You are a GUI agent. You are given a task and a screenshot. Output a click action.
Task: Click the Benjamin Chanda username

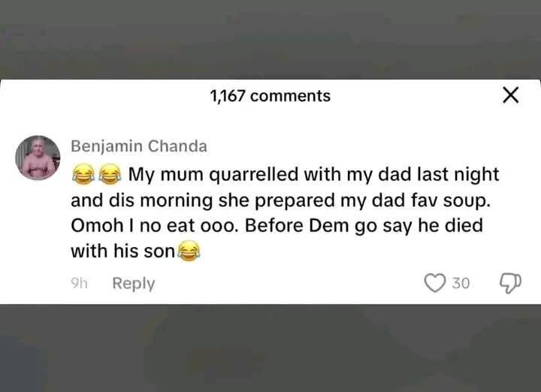pyautogui.click(x=138, y=146)
